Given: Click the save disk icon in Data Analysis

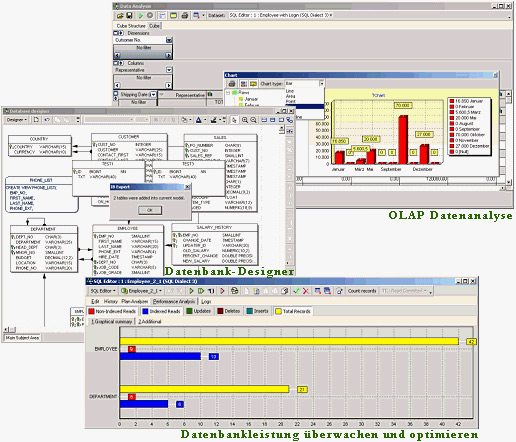Looking at the screenshot, I should [130, 16].
